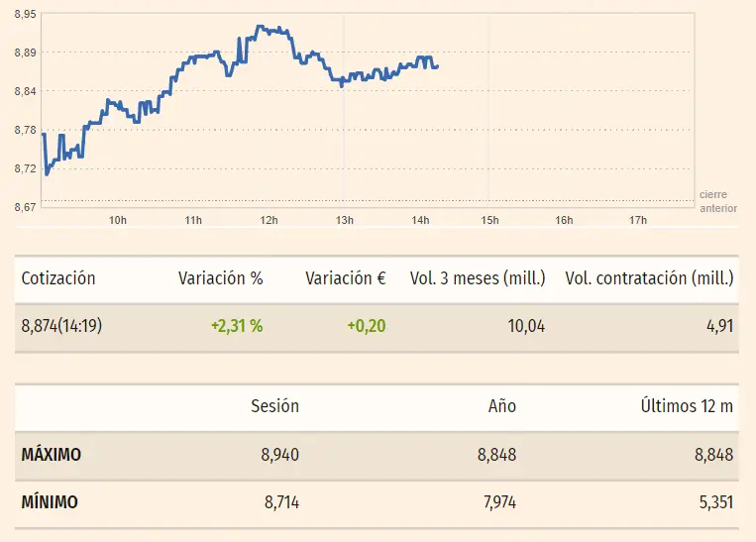Viewport: 756px width, 542px height.
Task: Click the MÍNIMO row label
Action: click(50, 502)
